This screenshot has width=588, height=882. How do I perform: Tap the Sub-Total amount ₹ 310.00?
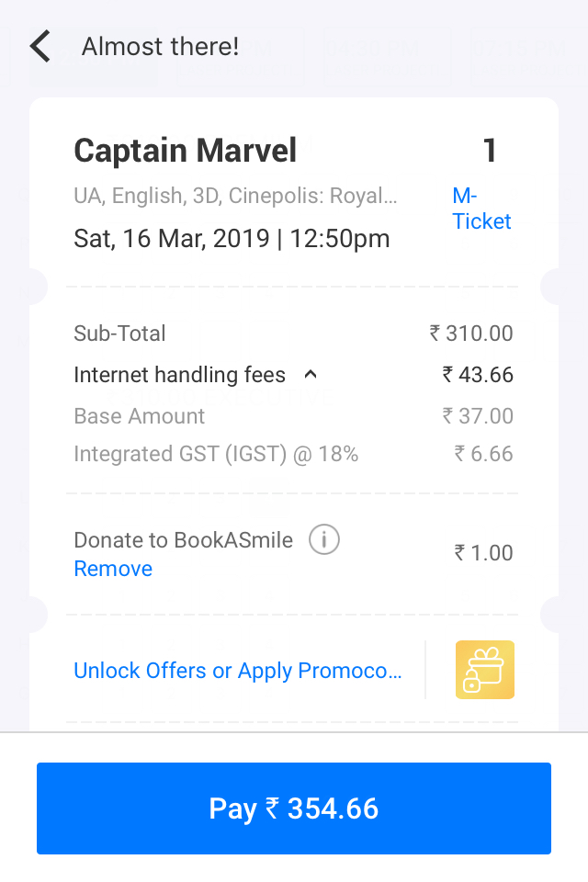471,333
